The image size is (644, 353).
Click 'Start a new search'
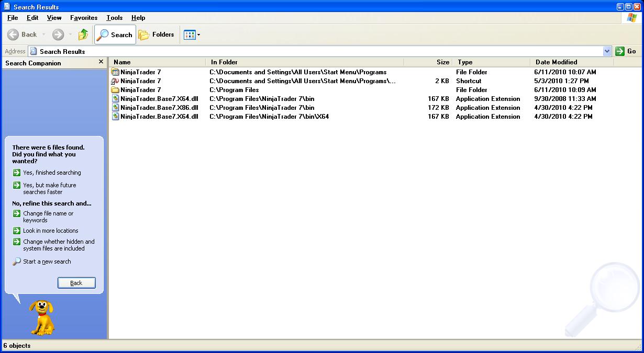click(x=47, y=261)
